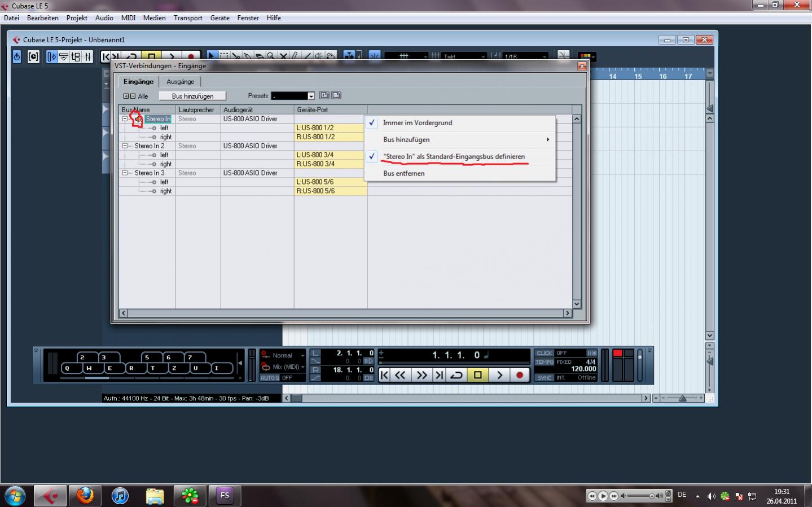812x507 pixels.
Task: Click the tempo value 120.000
Action: (583, 369)
